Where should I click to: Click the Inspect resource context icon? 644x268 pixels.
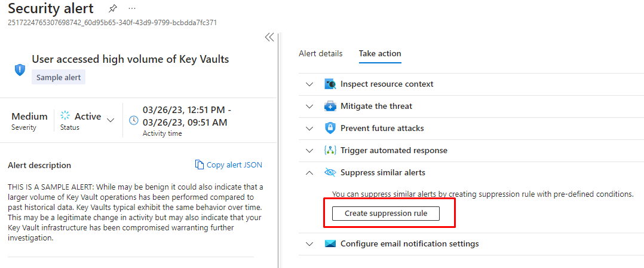pos(330,84)
